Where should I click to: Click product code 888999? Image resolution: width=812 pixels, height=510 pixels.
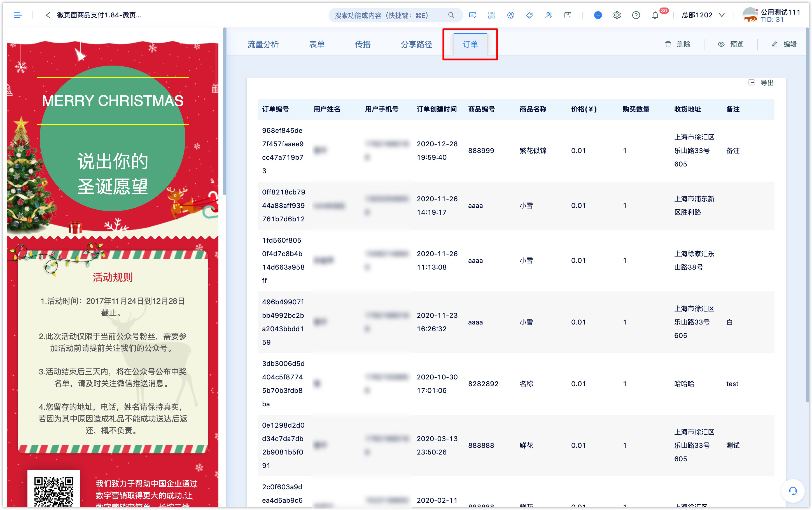click(x=481, y=151)
